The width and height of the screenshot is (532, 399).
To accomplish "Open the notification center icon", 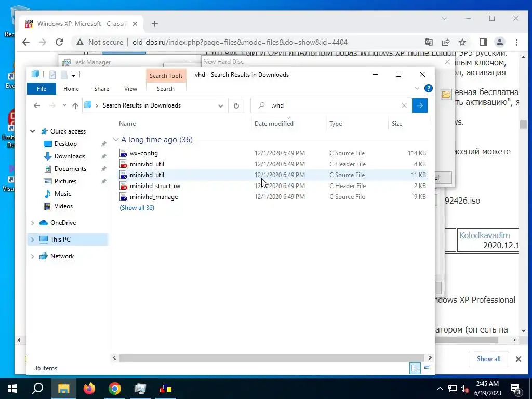I will pos(516,389).
